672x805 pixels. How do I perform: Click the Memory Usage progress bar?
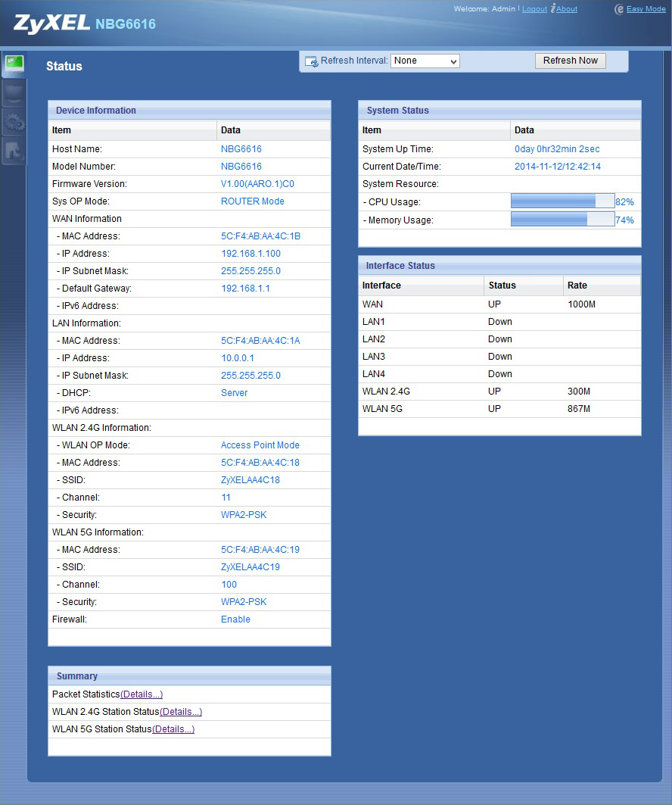tap(563, 219)
